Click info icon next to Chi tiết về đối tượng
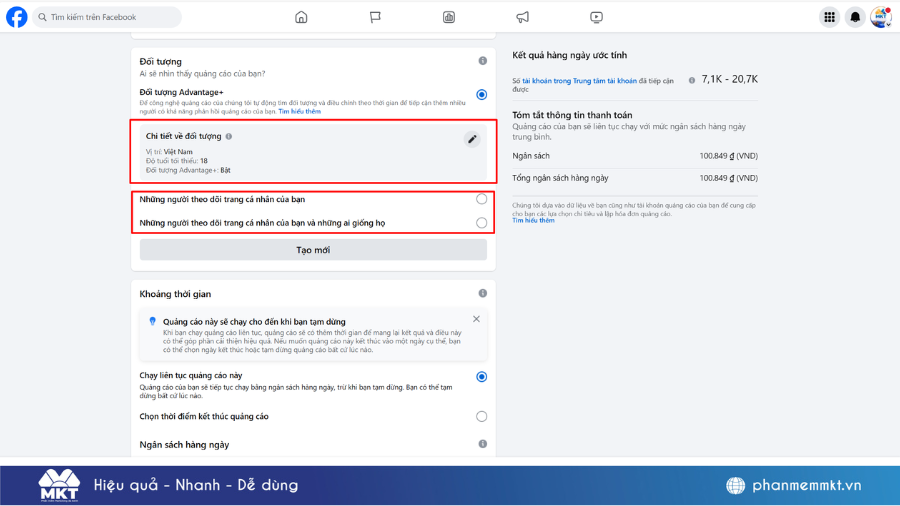 tap(229, 137)
